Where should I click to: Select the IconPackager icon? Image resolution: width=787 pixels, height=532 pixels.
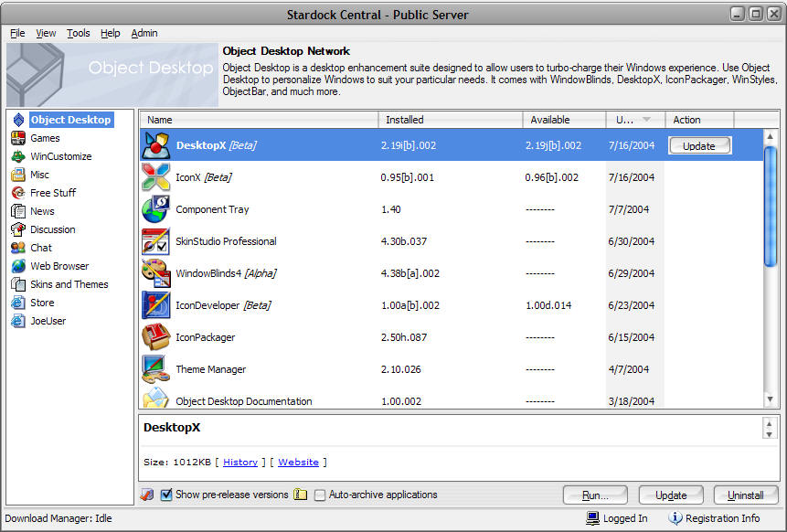click(x=156, y=337)
